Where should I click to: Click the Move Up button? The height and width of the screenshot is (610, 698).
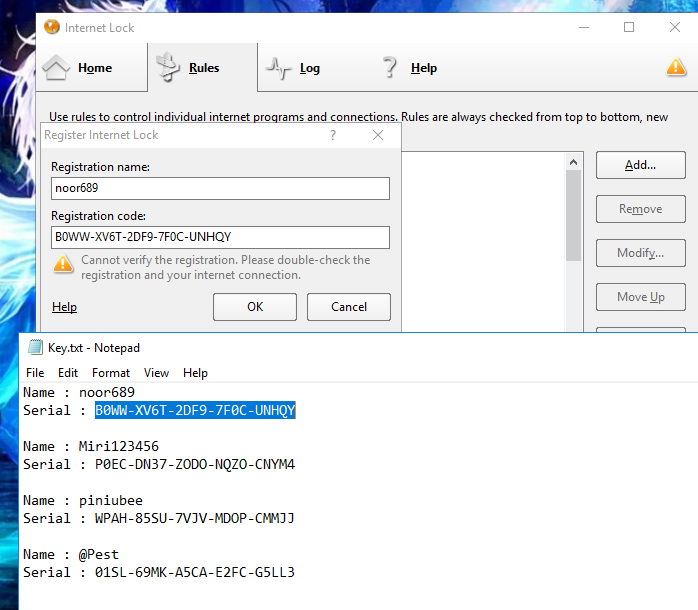coord(641,297)
